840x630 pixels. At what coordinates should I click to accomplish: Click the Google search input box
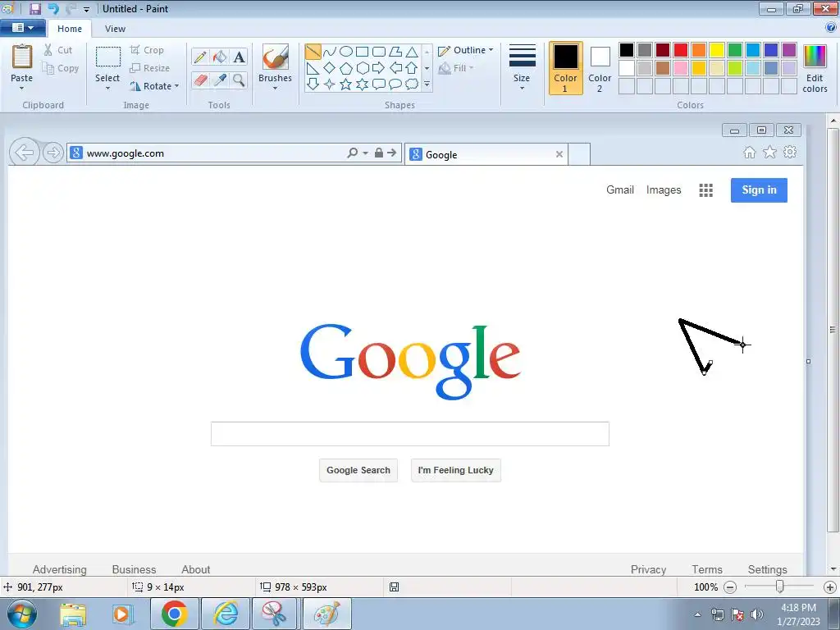[410, 434]
